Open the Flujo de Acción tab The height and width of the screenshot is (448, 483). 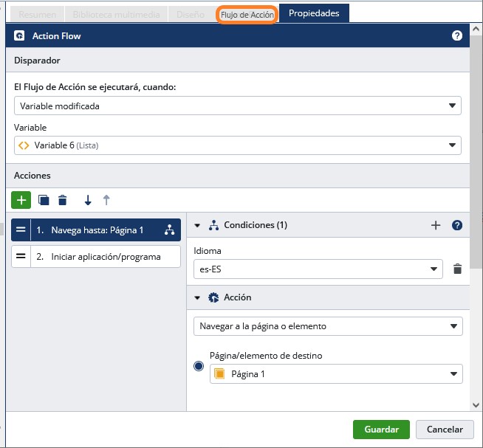pos(247,15)
